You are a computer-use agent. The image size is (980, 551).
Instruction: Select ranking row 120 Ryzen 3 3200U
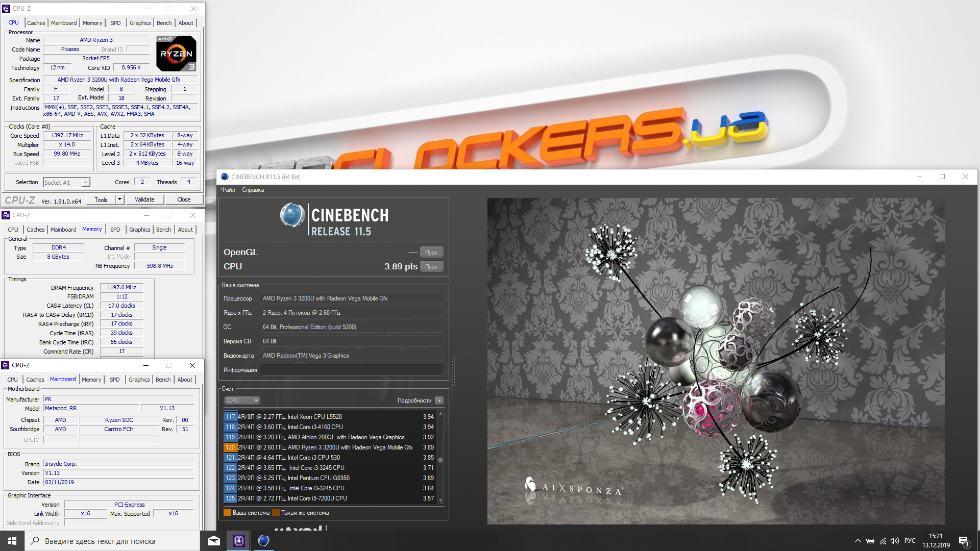[x=329, y=447]
